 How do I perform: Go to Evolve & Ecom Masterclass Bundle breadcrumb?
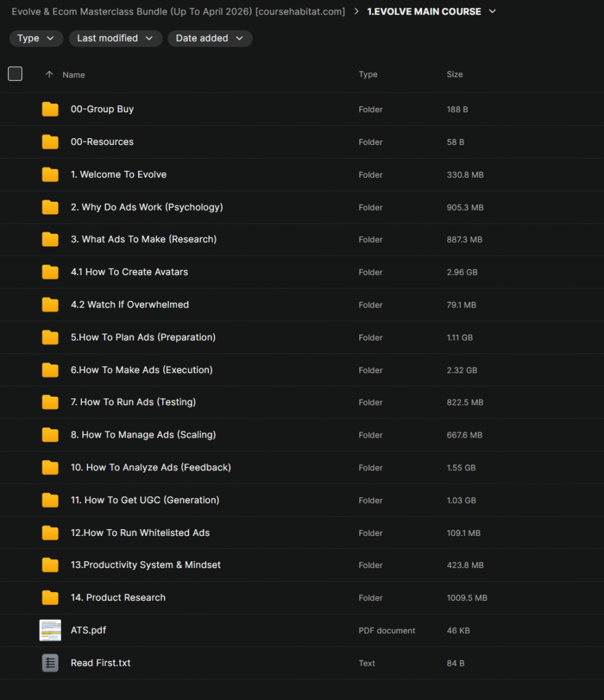click(x=178, y=12)
